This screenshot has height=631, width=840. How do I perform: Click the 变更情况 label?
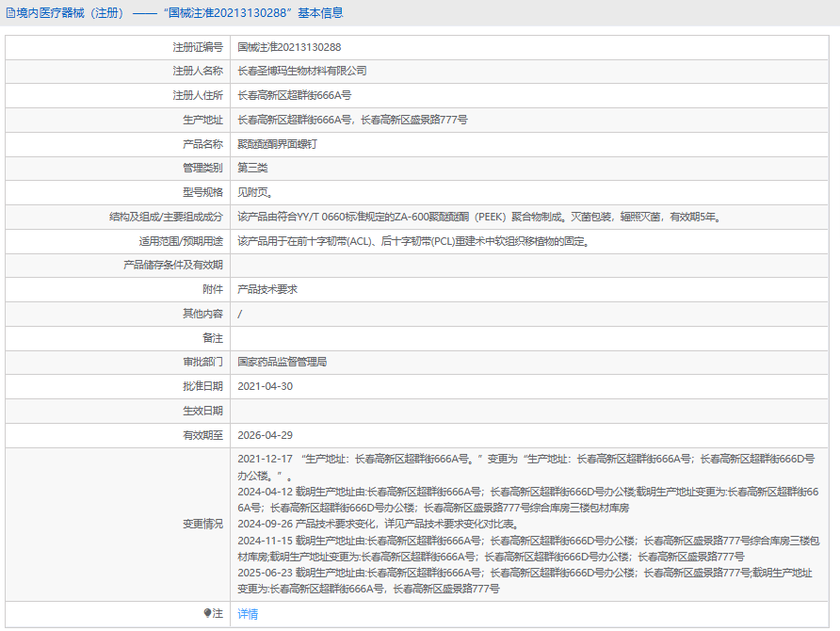[x=203, y=524]
